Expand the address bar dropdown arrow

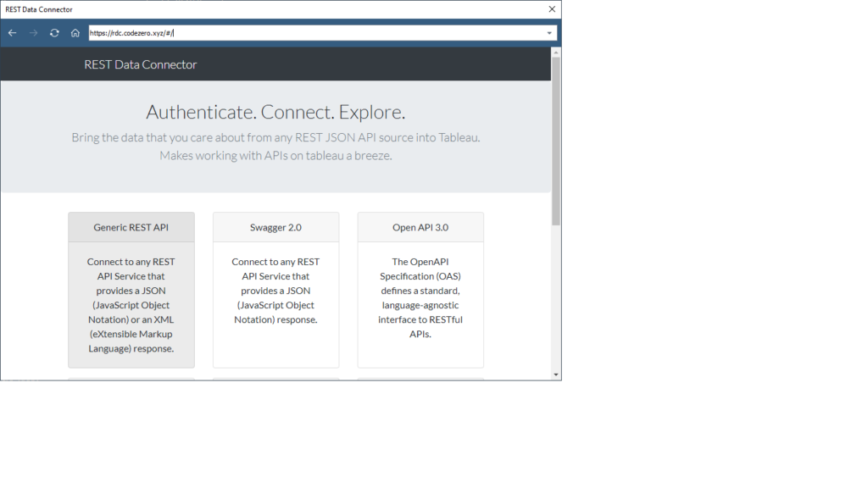point(549,33)
